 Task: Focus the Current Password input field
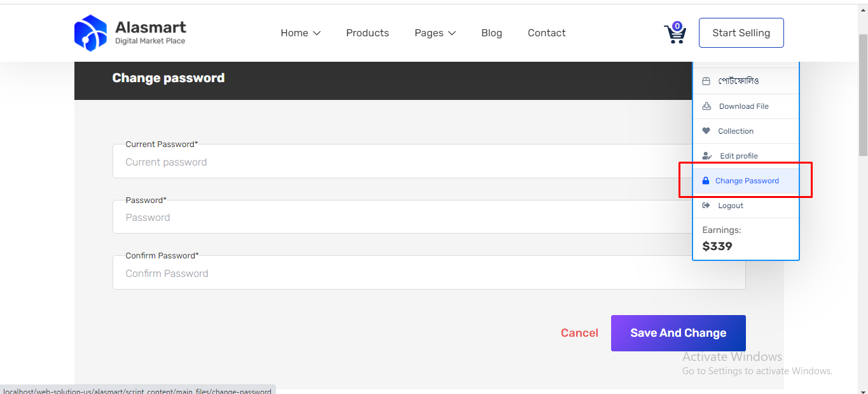pos(401,162)
